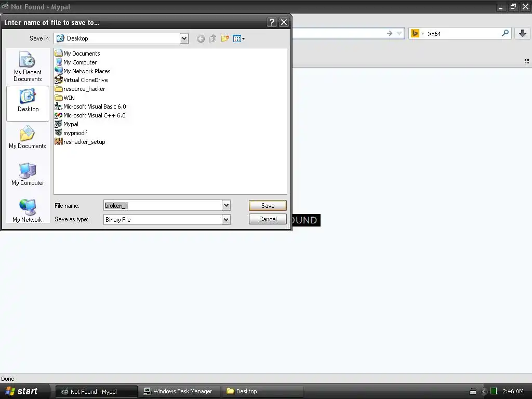Screen dimensions: 532x399
Task: Click the Save button
Action: (268, 205)
